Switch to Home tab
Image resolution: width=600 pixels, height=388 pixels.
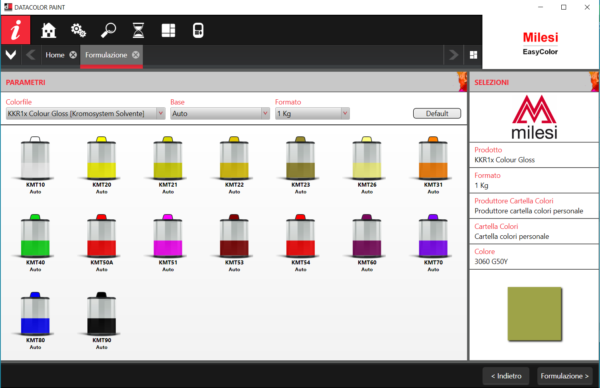point(55,55)
